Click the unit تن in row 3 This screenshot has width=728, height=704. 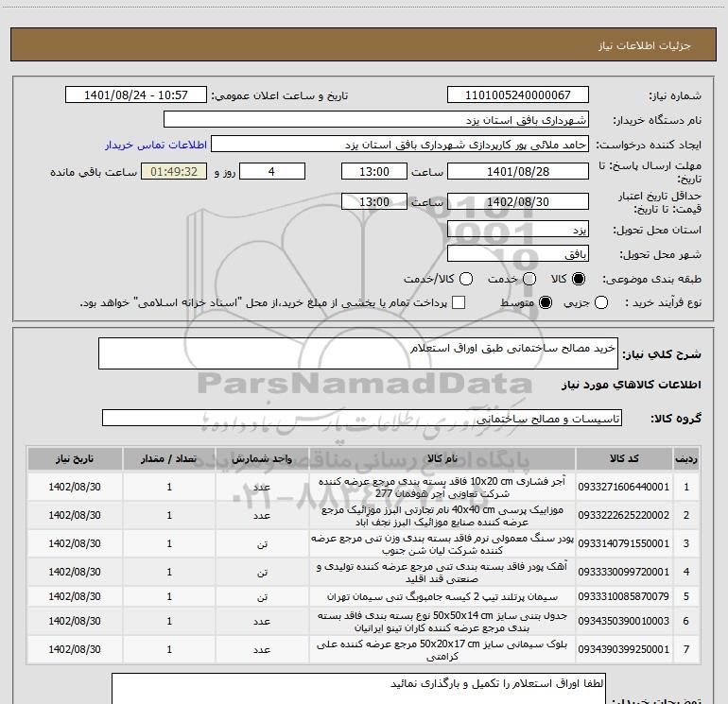[x=262, y=544]
